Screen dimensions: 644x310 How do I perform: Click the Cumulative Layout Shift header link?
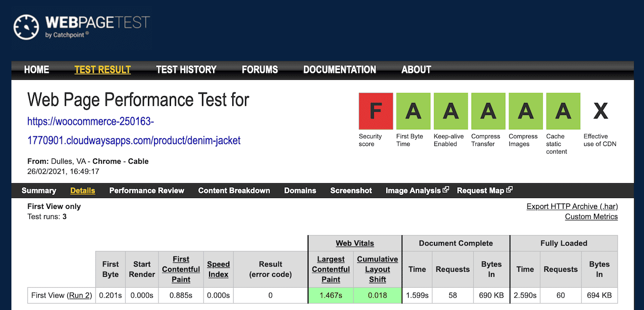[x=377, y=269]
